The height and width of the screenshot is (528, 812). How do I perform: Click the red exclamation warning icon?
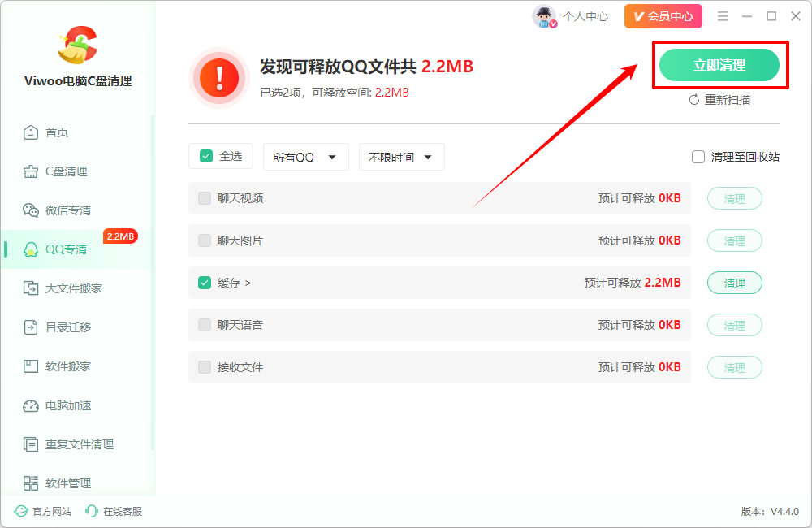tap(219, 78)
